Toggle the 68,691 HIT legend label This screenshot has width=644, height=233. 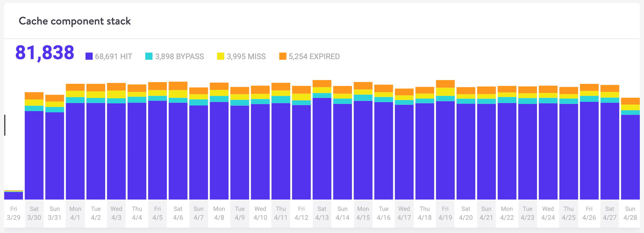click(x=114, y=56)
